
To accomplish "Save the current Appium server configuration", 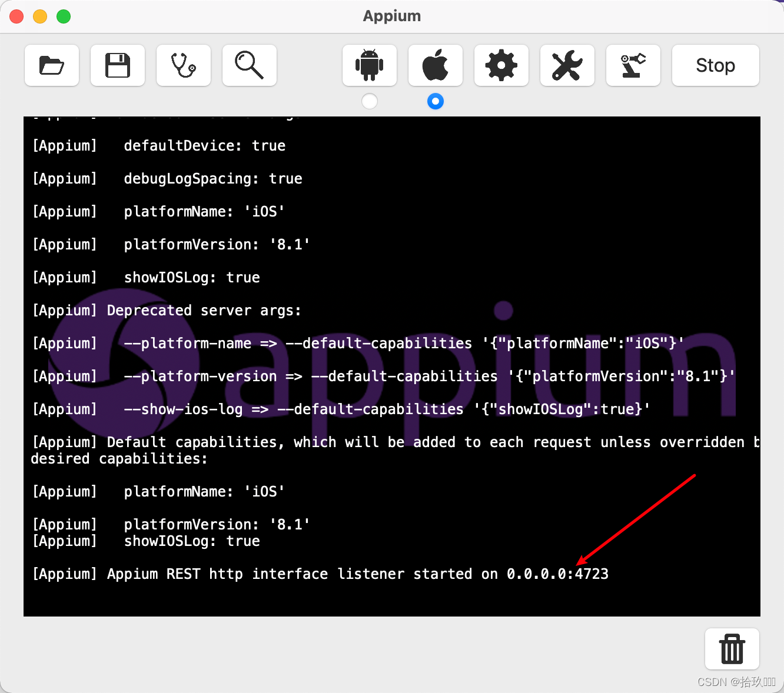I will [x=117, y=65].
